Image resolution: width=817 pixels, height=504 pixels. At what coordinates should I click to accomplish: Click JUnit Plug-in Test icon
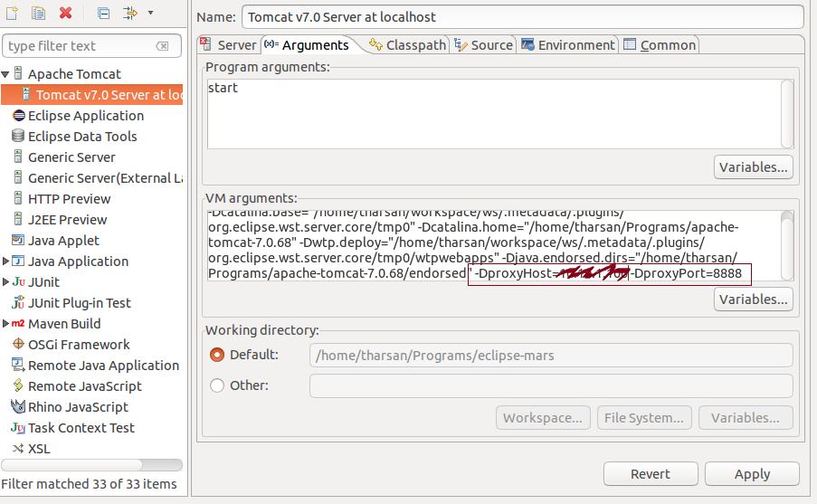[x=18, y=303]
